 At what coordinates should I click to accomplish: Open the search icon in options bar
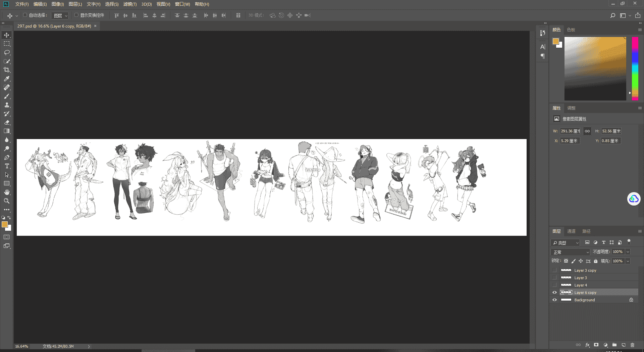click(x=613, y=15)
